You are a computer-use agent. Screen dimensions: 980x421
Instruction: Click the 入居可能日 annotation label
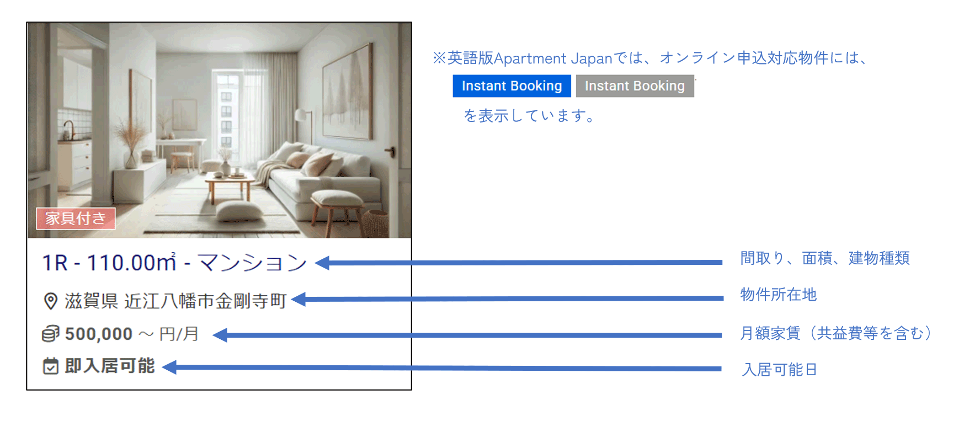click(x=779, y=370)
